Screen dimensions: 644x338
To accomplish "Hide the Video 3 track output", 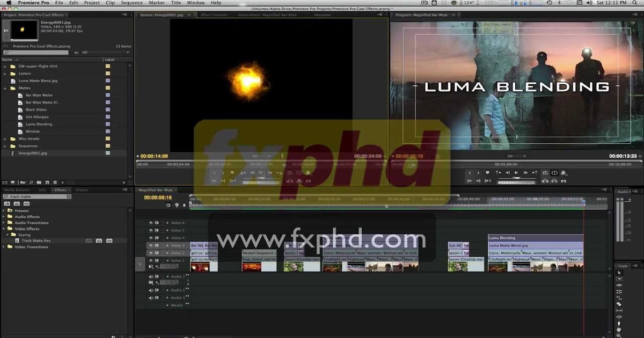I will click(151, 245).
